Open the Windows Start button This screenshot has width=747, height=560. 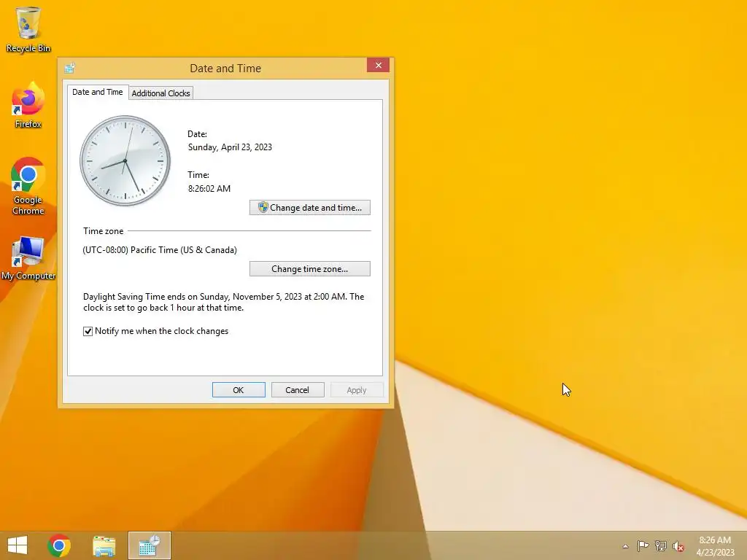(18, 545)
